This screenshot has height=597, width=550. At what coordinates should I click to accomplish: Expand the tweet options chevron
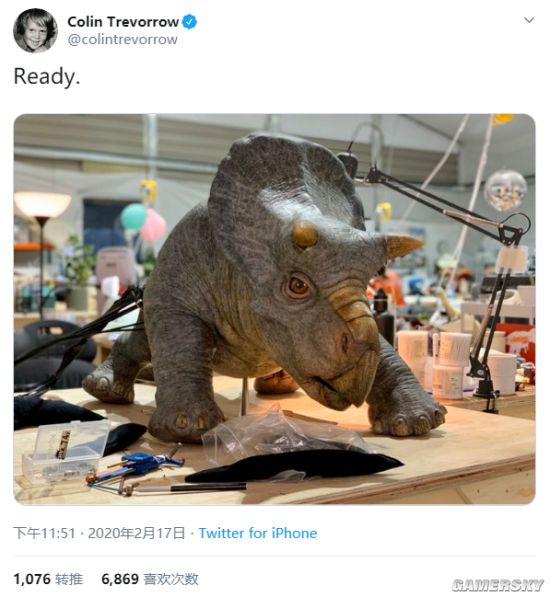coord(529,20)
